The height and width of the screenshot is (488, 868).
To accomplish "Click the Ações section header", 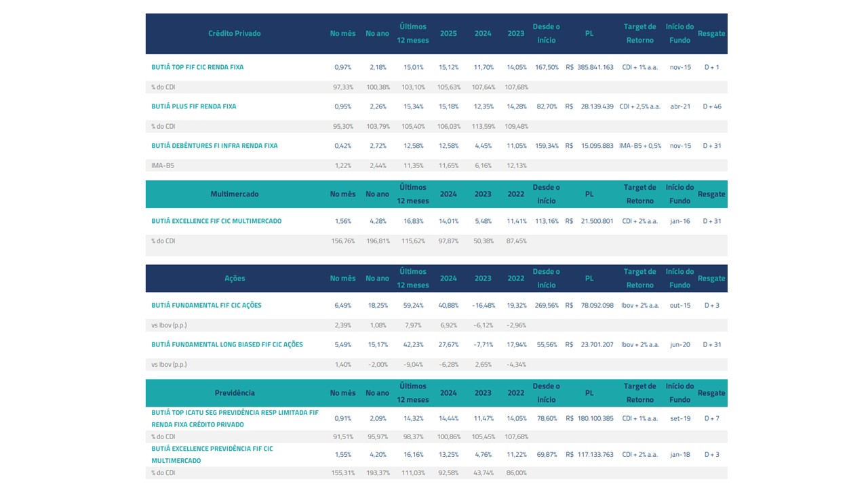I will point(234,279).
